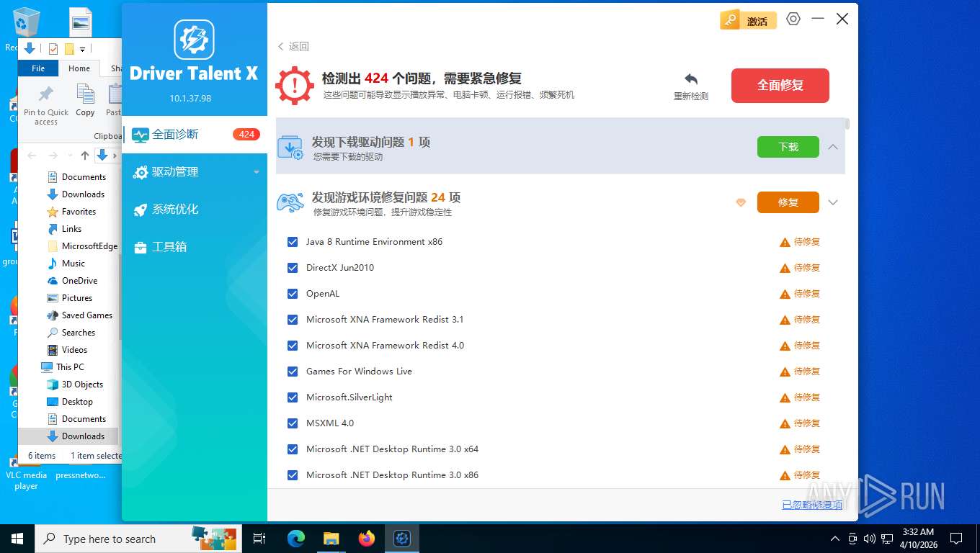This screenshot has width=980, height=553.
Task: Click the driver management gear icon
Action: coord(141,172)
